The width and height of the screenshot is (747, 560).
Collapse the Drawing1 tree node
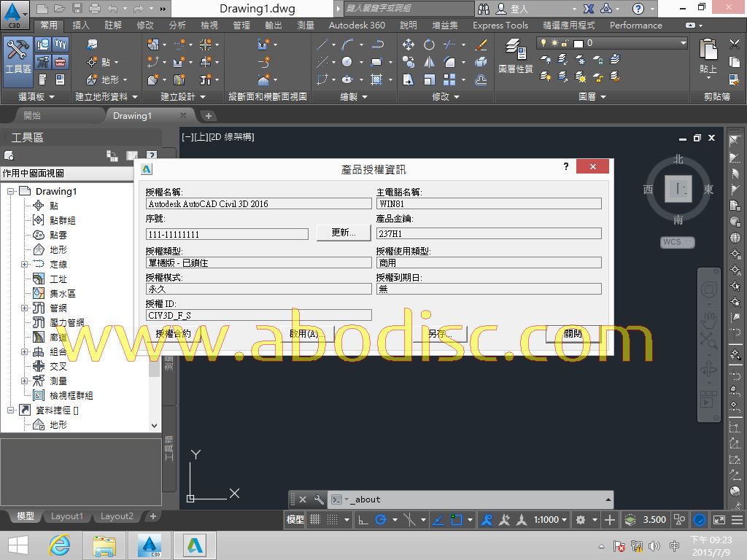click(10, 192)
